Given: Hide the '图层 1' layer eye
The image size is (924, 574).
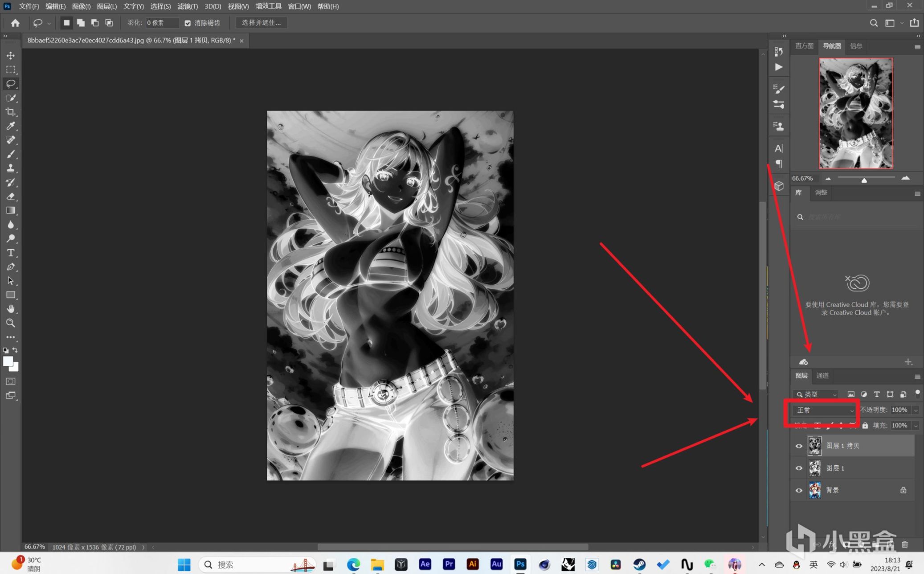Looking at the screenshot, I should coord(799,468).
